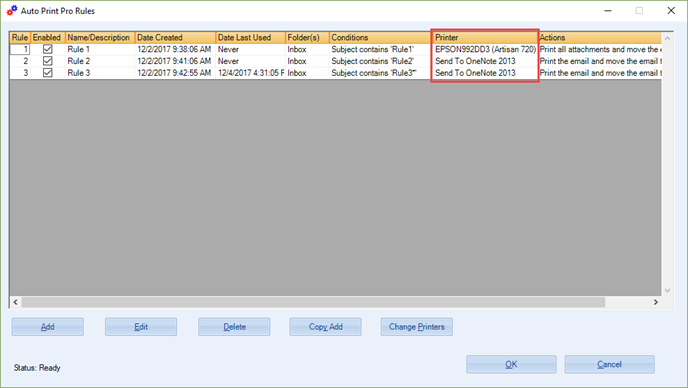
Task: Click the horizontal scrollbar left arrow
Action: coord(16,302)
